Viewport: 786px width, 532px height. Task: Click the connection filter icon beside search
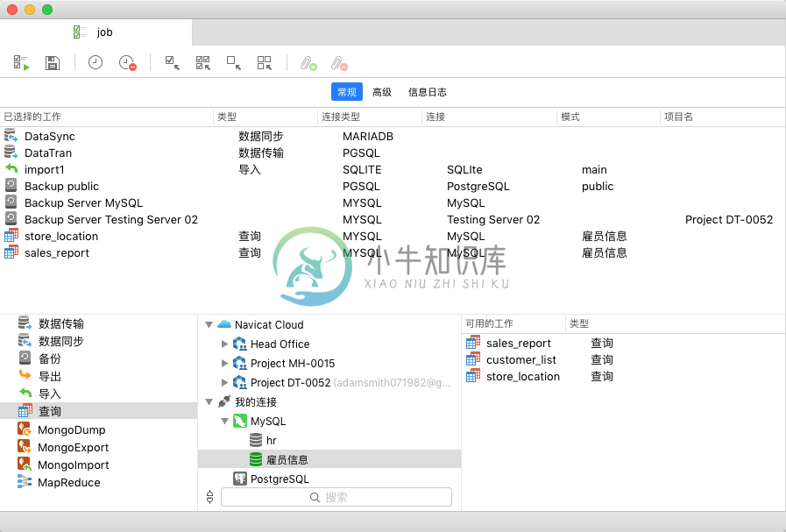pyautogui.click(x=210, y=497)
